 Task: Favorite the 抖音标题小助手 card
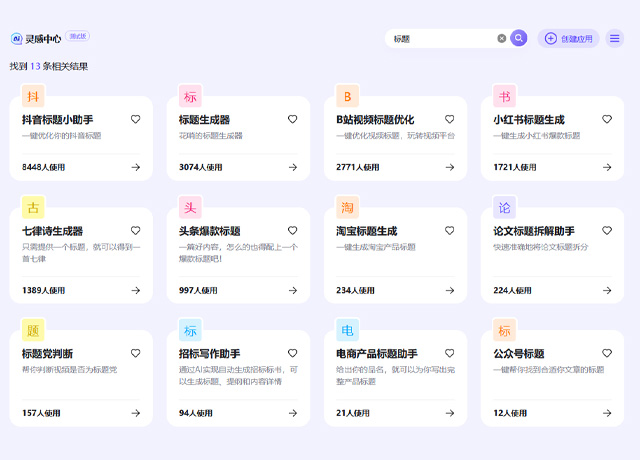[136, 119]
